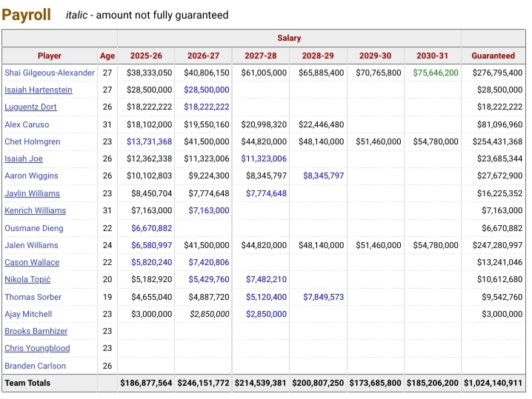Sort by 2027-28 salary column
The image size is (532, 399).
tap(261, 56)
